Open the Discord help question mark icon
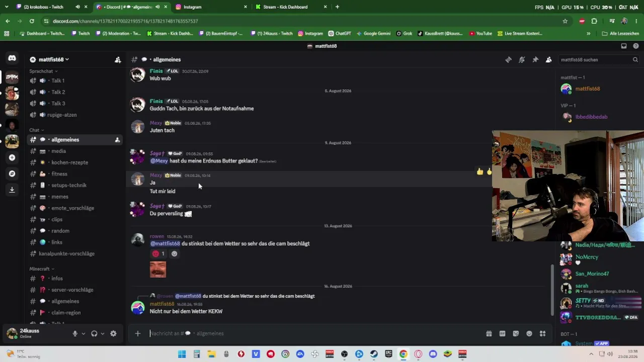 tap(636, 46)
